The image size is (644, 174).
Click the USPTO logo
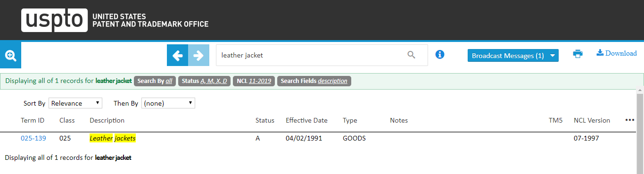(x=115, y=20)
